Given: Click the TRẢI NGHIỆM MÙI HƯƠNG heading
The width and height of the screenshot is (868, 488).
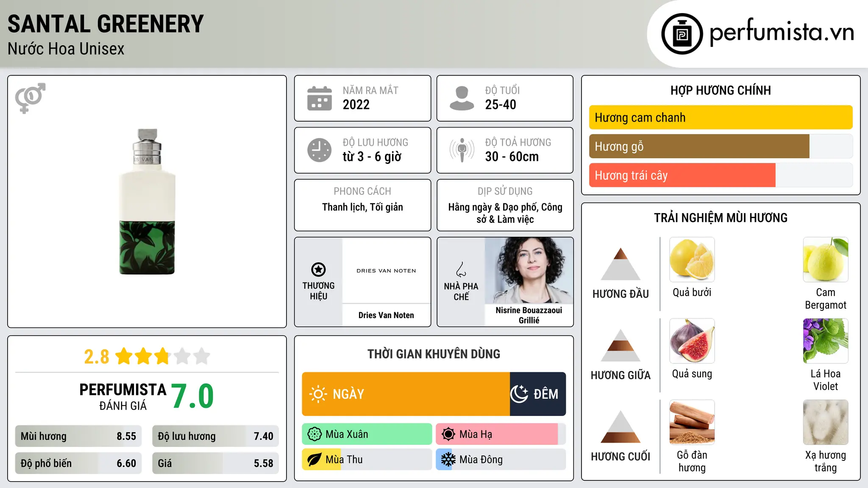Looking at the screenshot, I should (x=721, y=218).
